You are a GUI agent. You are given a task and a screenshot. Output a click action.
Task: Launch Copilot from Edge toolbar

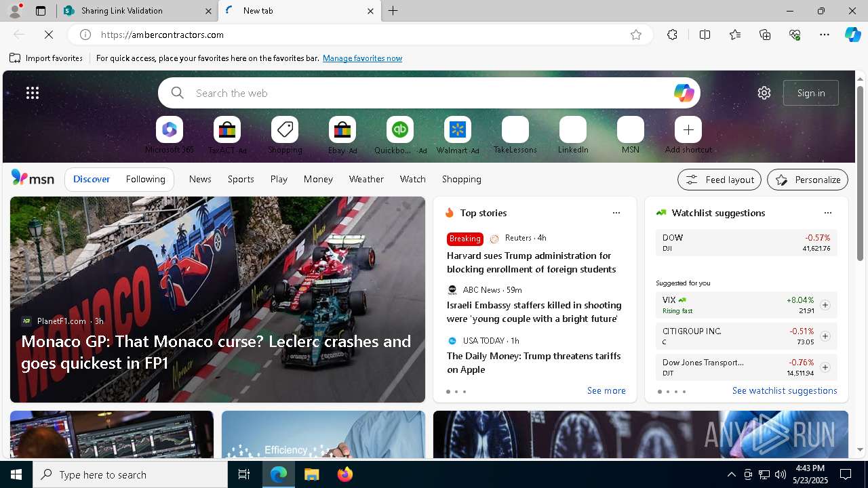[x=852, y=35]
